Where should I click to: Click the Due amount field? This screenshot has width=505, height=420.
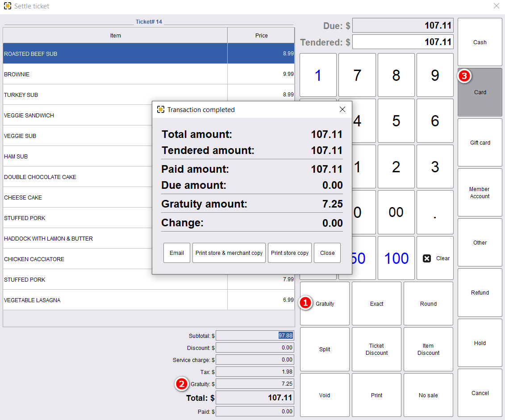(403, 25)
